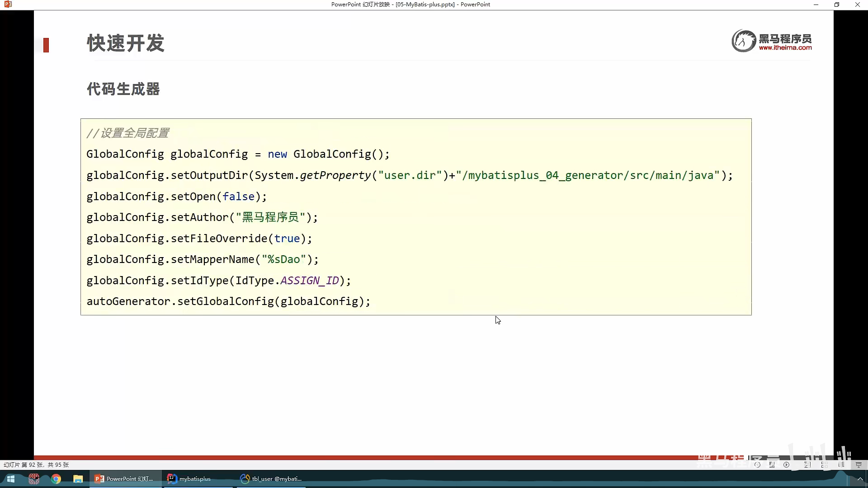The image size is (868, 488).
Task: Advance to next slide with the forward arrow
Action: 787,465
